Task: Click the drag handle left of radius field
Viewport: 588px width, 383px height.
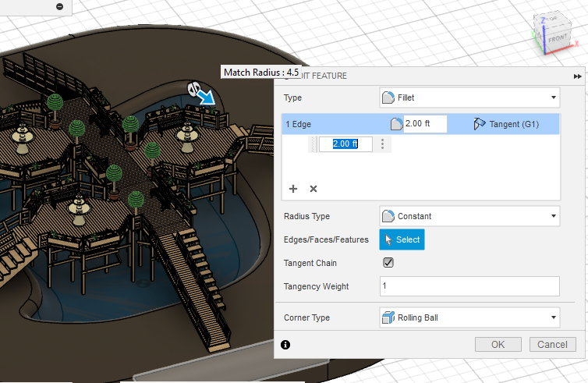Action: click(313, 144)
